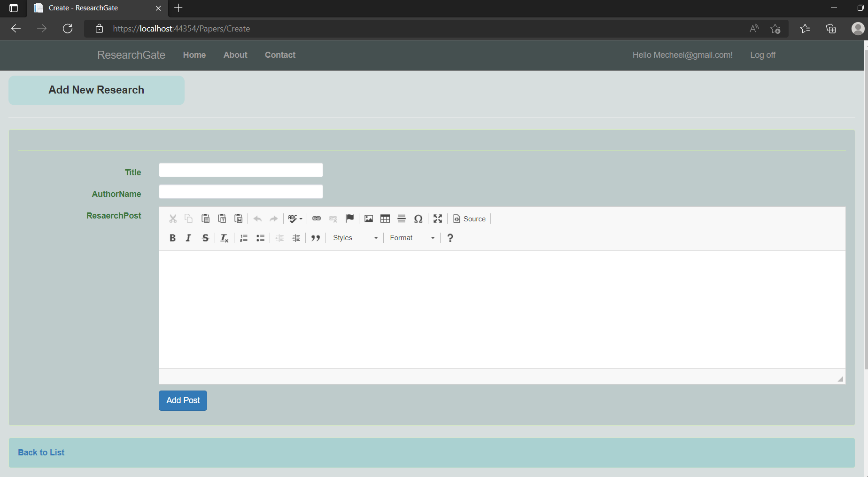Select the Cut icon in the editor toolbar
The image size is (868, 477).
click(172, 218)
